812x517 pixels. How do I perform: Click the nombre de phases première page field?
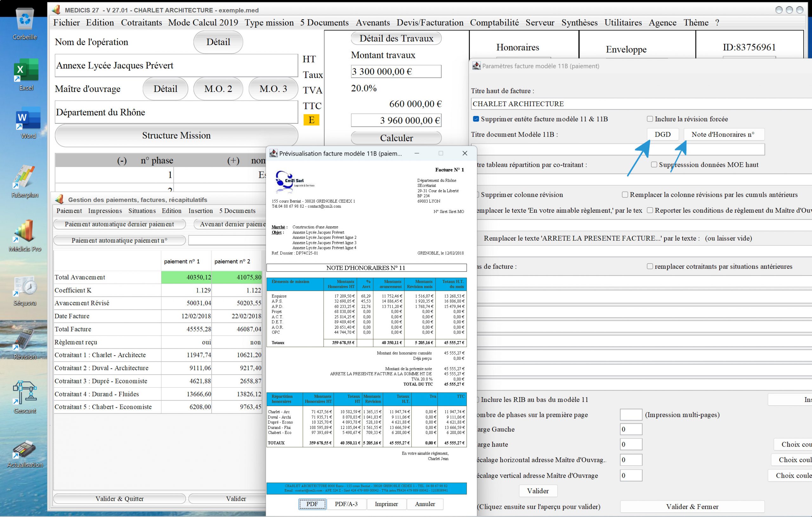[x=631, y=415]
